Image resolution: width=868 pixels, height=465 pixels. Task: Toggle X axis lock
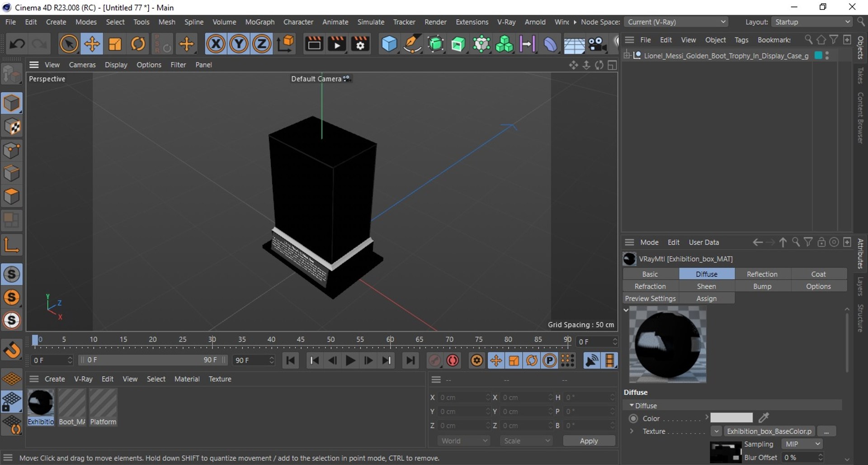point(216,44)
